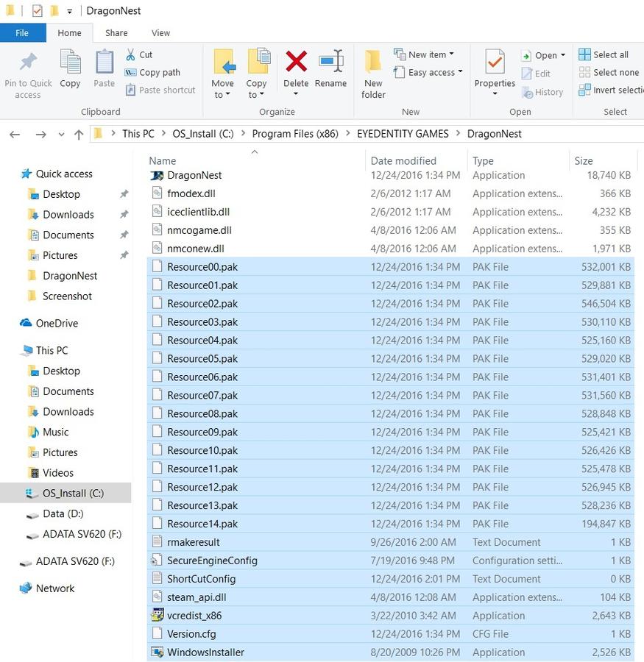Expand the Properties dropdown arrow
This screenshot has height=662, width=644.
(495, 93)
